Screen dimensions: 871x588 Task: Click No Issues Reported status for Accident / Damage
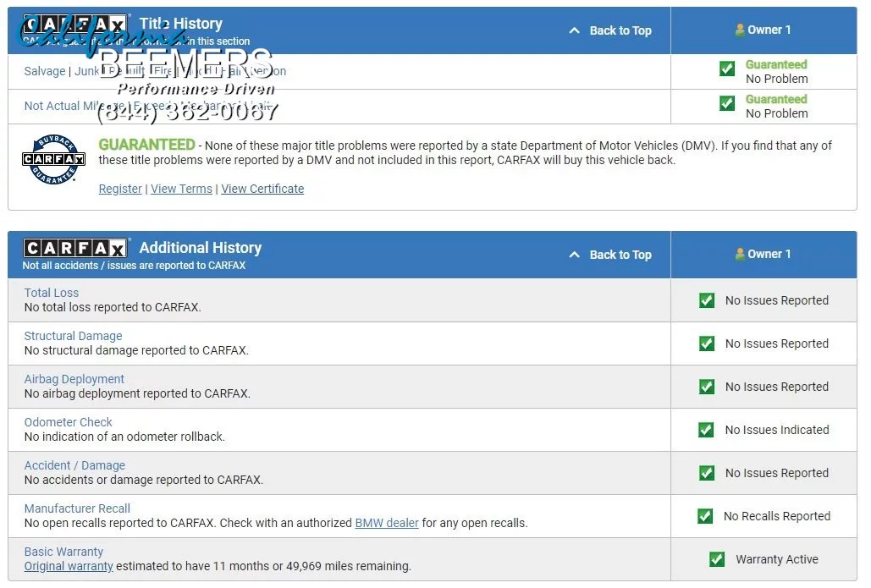777,473
